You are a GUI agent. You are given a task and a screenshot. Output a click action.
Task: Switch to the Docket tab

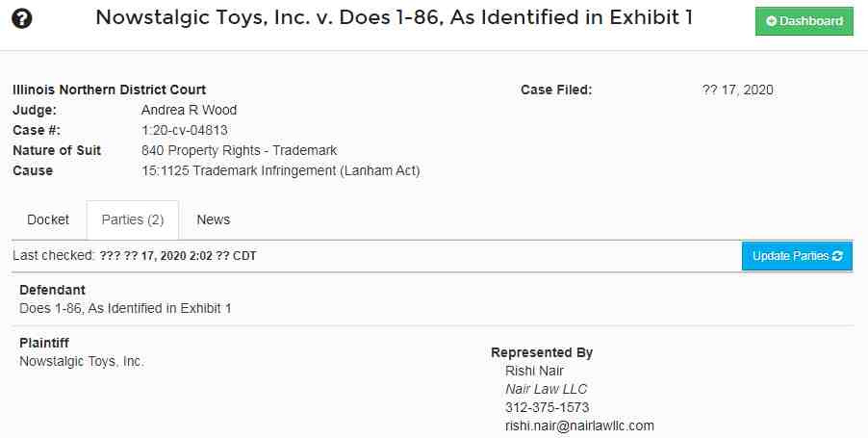(48, 219)
